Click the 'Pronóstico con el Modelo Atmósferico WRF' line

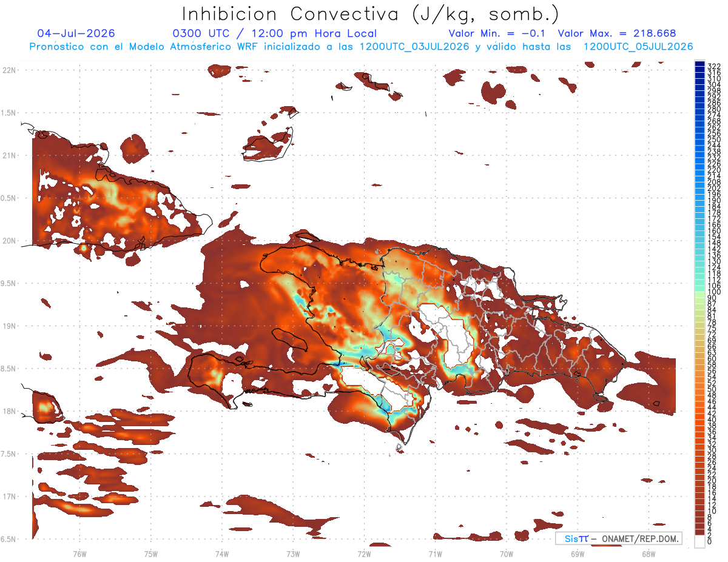pos(361,47)
